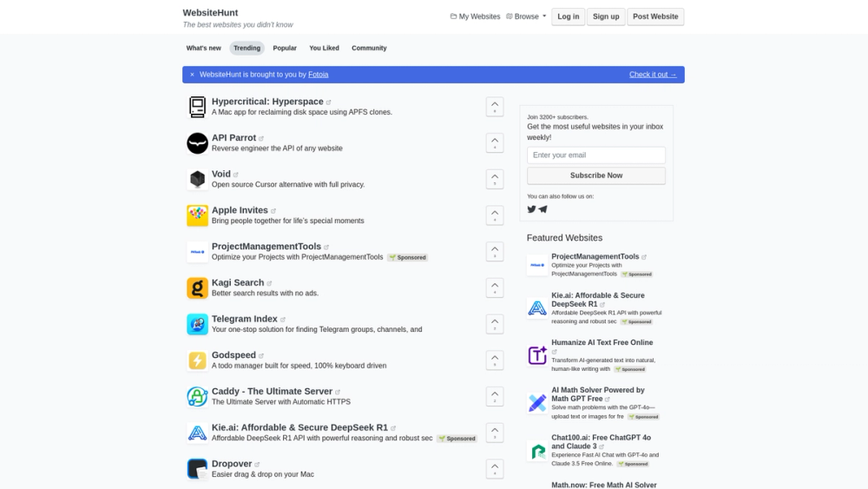Click external link icon beside Void
This screenshot has width=868, height=489.
pos(236,175)
